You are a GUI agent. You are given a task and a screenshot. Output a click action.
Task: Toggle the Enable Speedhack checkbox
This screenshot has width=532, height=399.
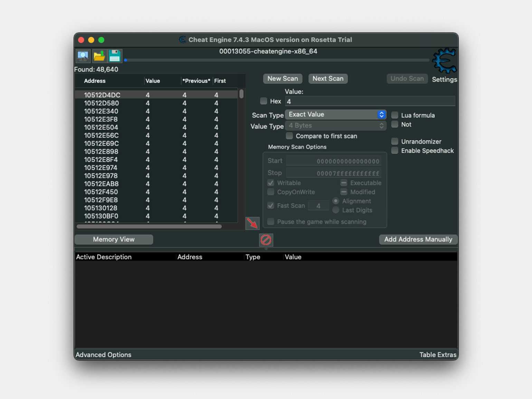coord(395,151)
